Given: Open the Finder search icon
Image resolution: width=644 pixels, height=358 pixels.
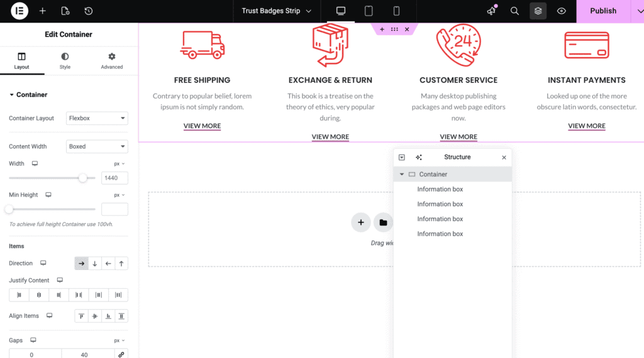Looking at the screenshot, I should click(514, 11).
